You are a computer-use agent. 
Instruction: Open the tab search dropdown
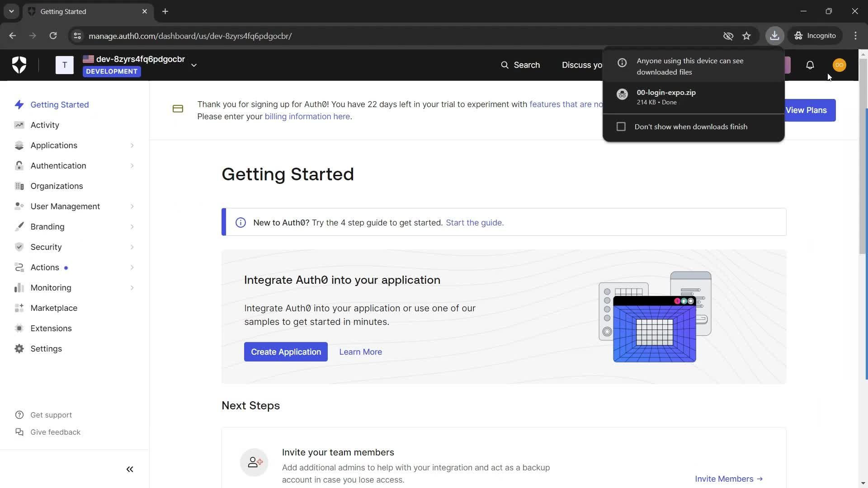[11, 11]
